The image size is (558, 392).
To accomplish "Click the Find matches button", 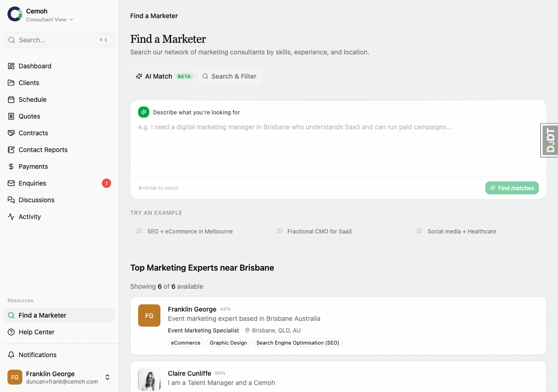I will click(511, 188).
